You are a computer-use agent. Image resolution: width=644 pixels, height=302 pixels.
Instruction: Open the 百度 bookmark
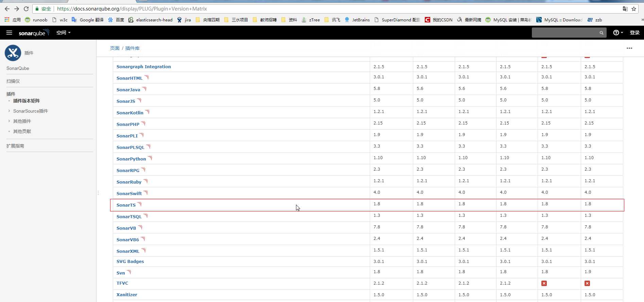(116, 20)
